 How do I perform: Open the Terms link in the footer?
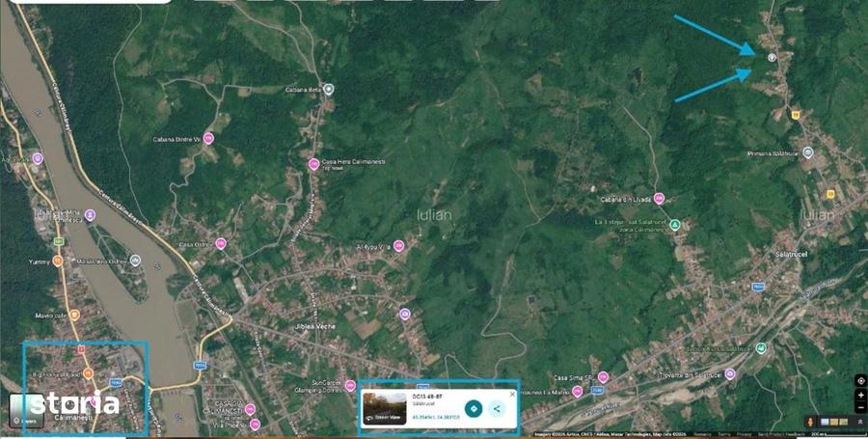coord(724,434)
